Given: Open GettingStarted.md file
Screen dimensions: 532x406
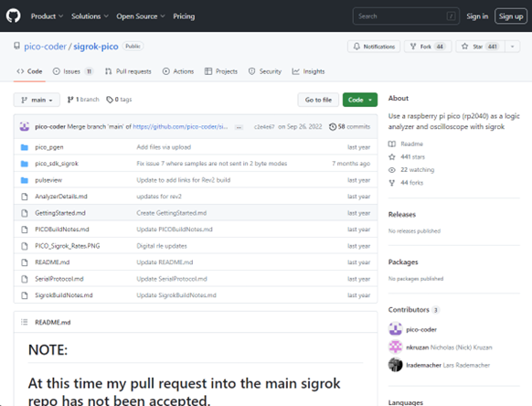Looking at the screenshot, I should coord(60,213).
